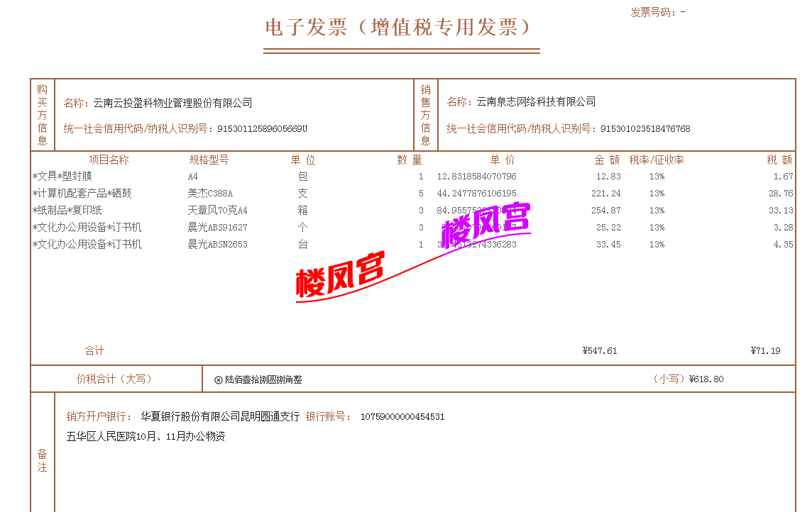Select the 发票号码 label at top right
This screenshot has height=512, width=812.
tap(654, 12)
